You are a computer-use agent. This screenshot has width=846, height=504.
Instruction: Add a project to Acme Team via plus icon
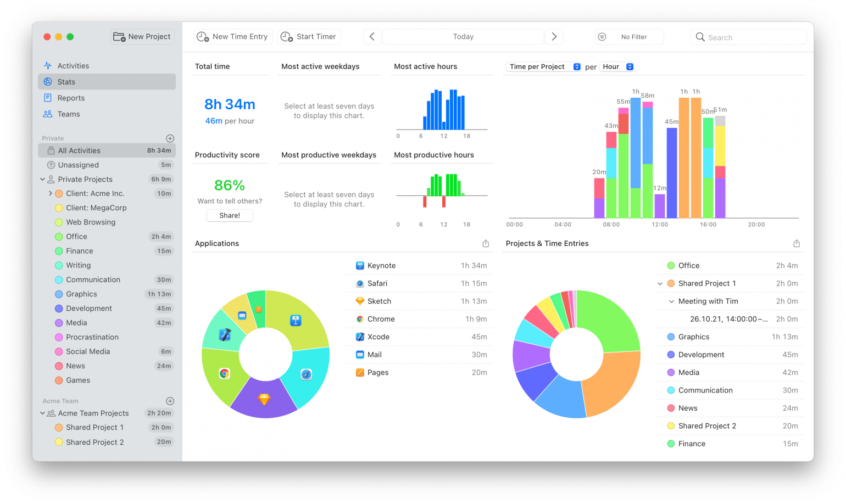point(170,401)
